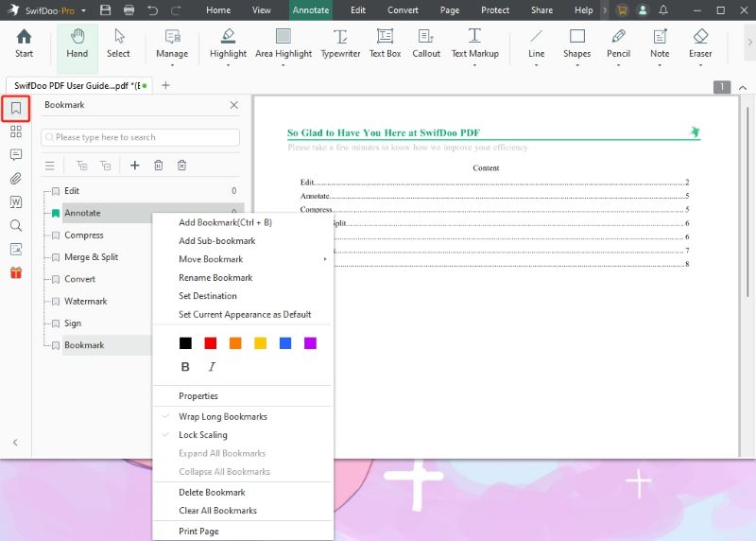Pick the Callout tool
This screenshot has width=756, height=541.
tap(426, 44)
